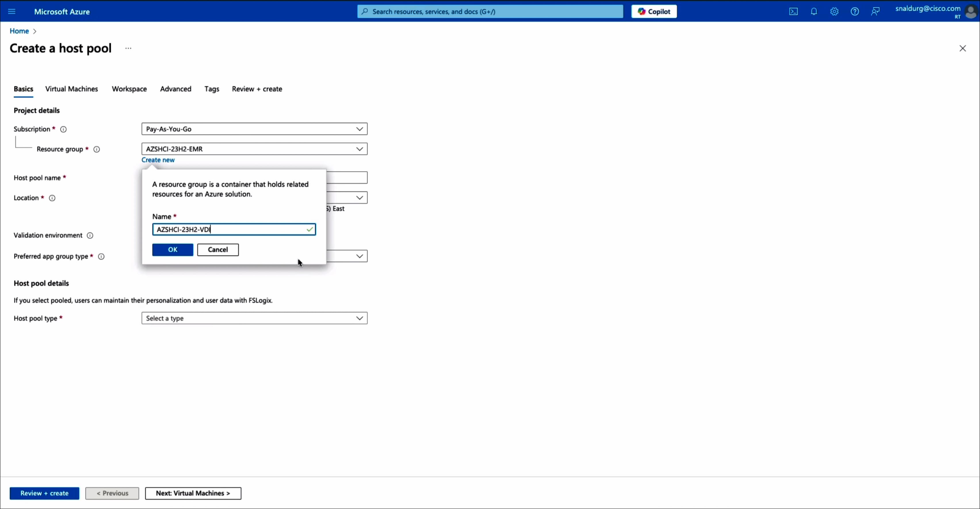Screen dimensions: 980x509
Task: Open portal settings gear
Action: click(x=834, y=12)
